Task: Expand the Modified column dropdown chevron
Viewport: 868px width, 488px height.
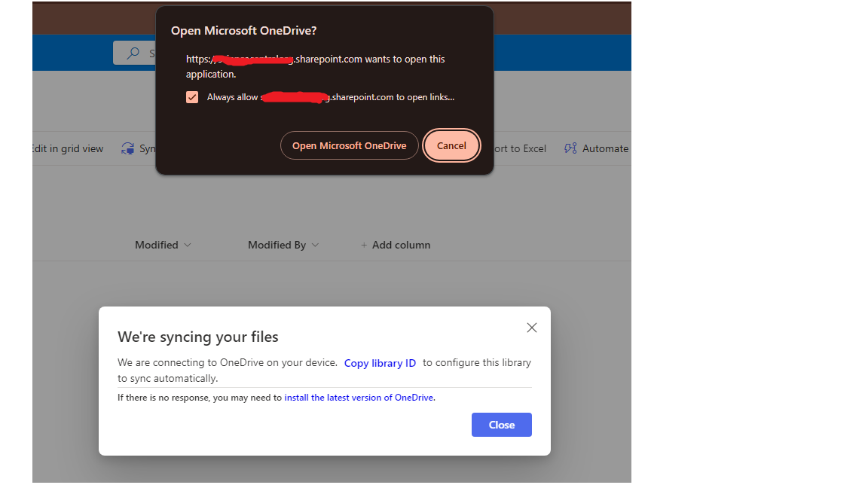Action: (x=187, y=245)
